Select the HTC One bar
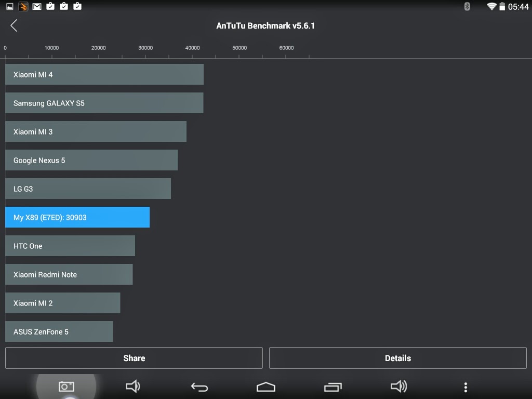Image resolution: width=532 pixels, height=399 pixels. pyautogui.click(x=70, y=246)
